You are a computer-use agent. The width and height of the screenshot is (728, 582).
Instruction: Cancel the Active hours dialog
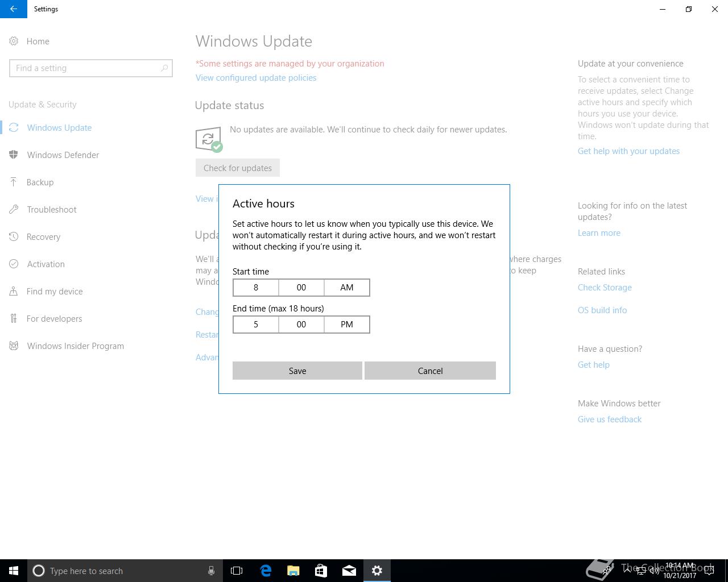click(430, 371)
